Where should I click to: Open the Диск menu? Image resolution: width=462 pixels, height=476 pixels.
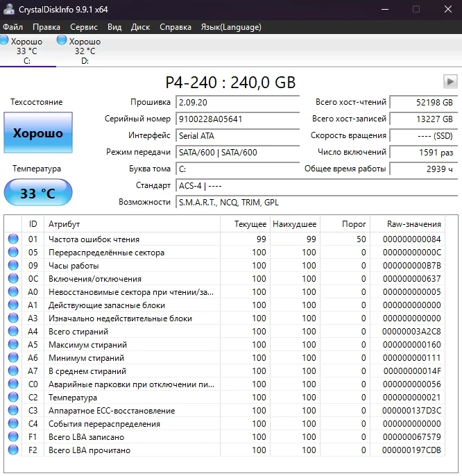pos(140,27)
